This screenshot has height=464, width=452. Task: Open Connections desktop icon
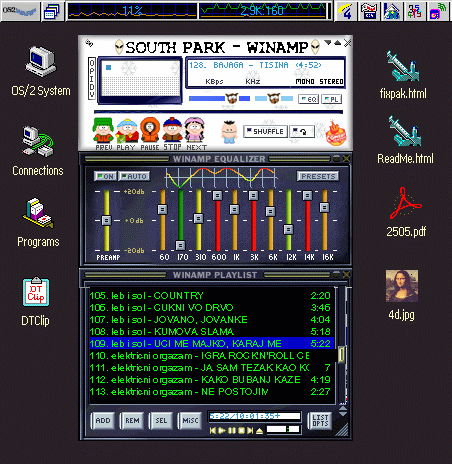[38, 151]
